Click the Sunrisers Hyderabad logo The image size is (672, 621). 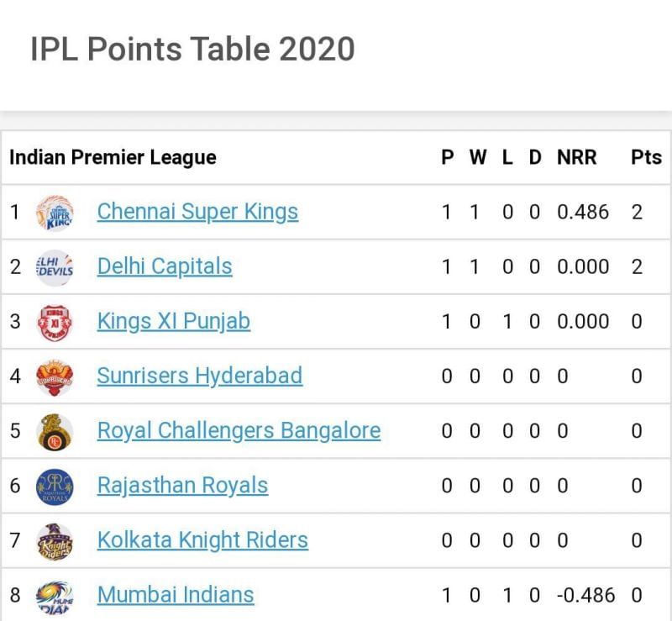[x=55, y=376]
